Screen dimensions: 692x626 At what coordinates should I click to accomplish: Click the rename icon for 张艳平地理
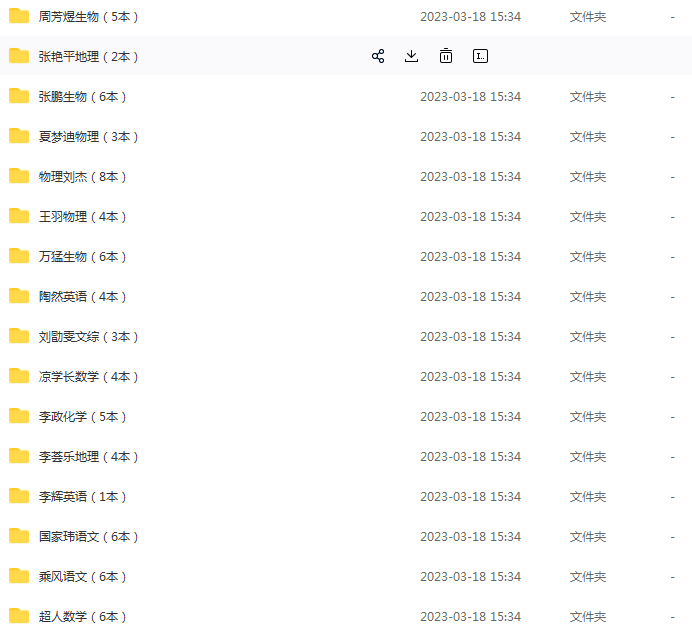click(480, 56)
